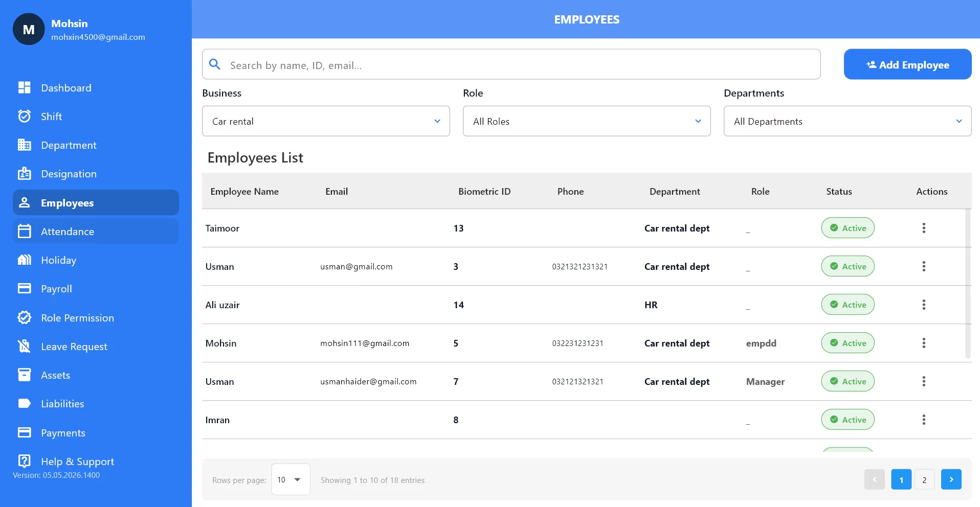
Task: Open actions menu for Ali uzair
Action: pyautogui.click(x=924, y=305)
